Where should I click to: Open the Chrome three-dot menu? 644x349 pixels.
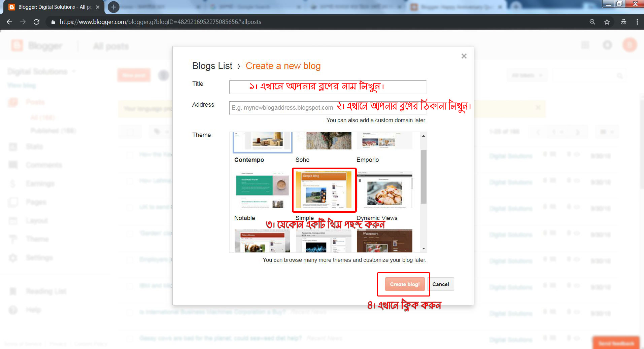tap(637, 22)
